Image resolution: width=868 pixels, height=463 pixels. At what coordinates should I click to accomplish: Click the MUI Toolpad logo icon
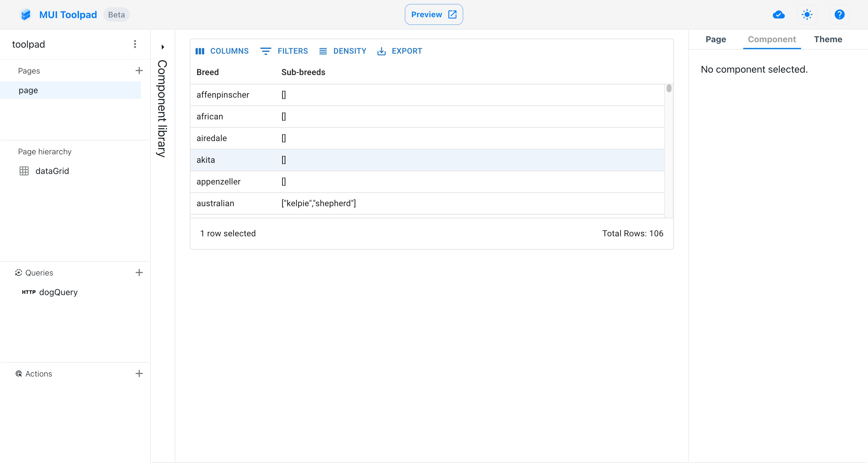click(26, 15)
